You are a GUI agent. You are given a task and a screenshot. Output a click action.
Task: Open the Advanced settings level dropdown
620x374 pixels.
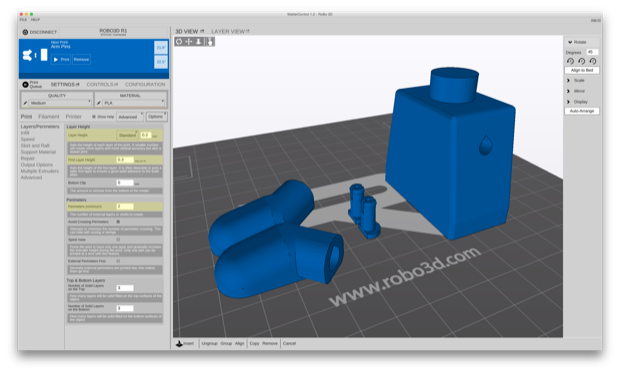coord(130,117)
